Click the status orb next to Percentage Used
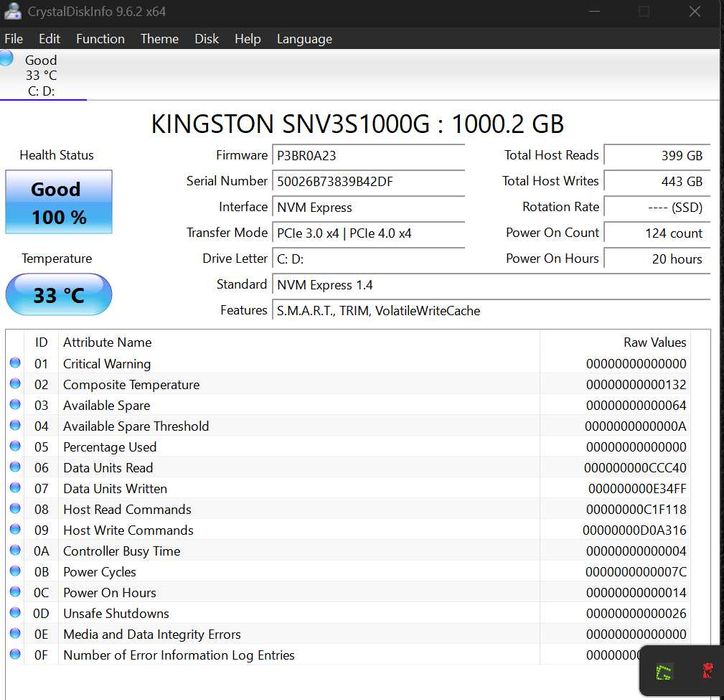 pyautogui.click(x=15, y=447)
